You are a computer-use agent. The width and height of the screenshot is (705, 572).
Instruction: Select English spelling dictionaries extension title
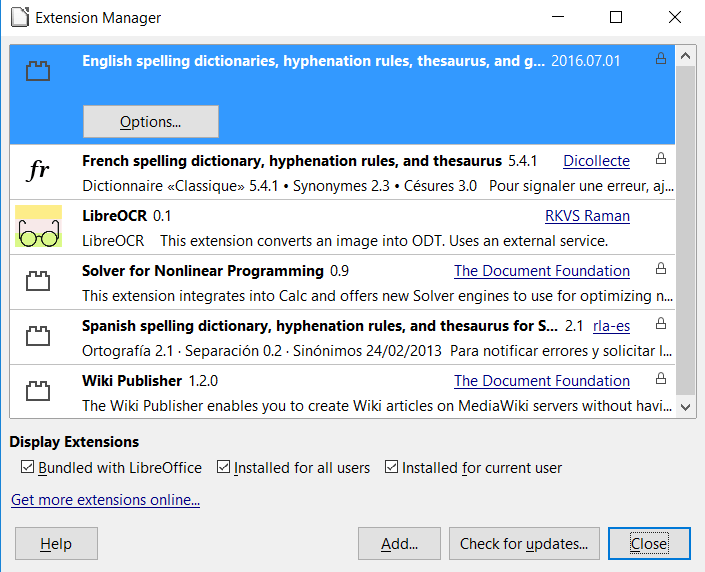(x=313, y=61)
